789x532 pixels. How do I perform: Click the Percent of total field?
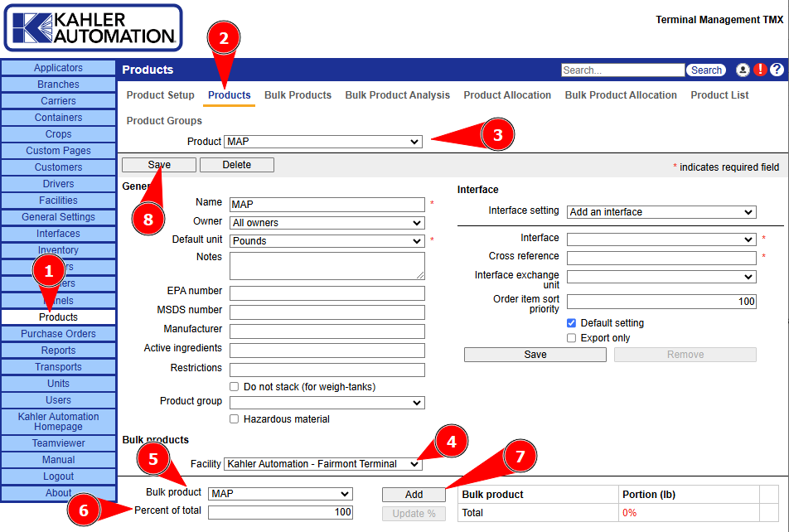tap(280, 512)
